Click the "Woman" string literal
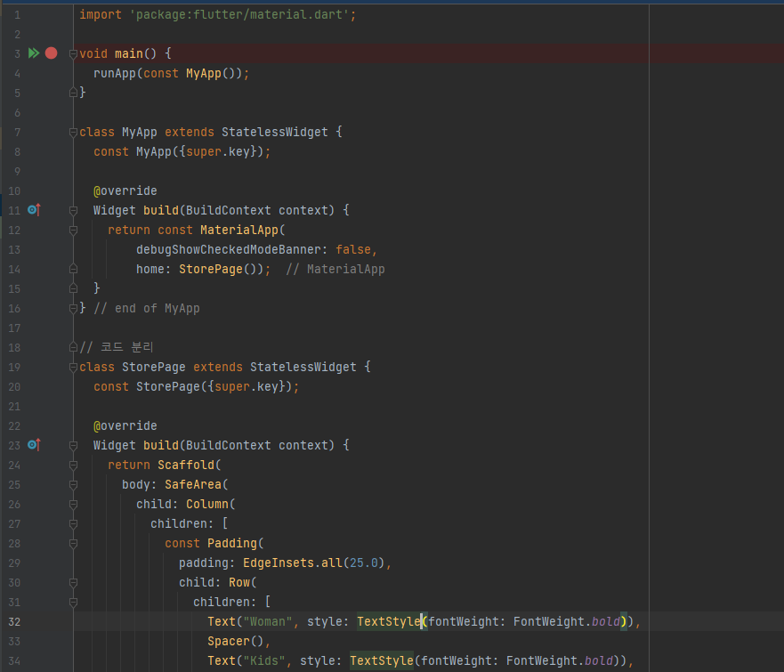784x672 pixels. [268, 621]
